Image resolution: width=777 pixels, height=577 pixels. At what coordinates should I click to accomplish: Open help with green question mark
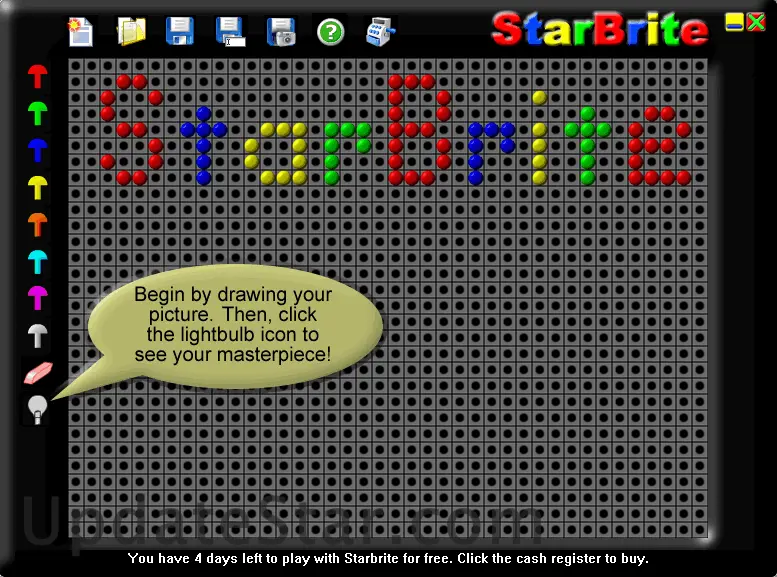[331, 33]
